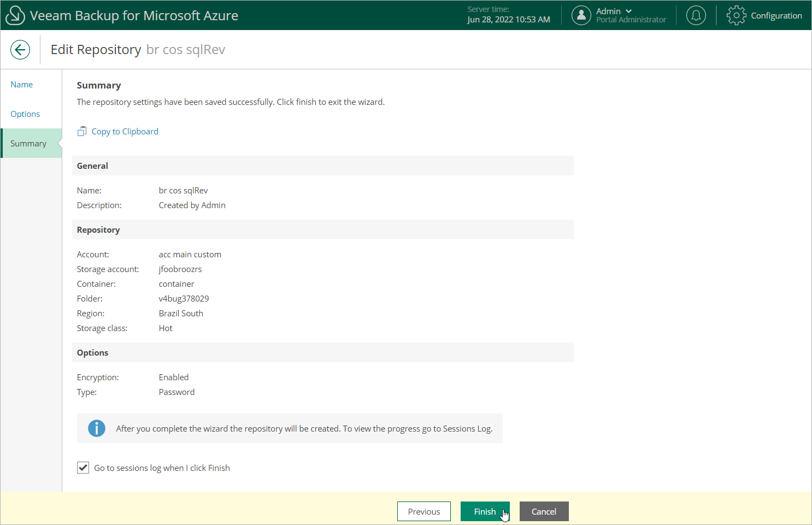812x525 pixels.
Task: Click the Finish button
Action: pyautogui.click(x=485, y=511)
